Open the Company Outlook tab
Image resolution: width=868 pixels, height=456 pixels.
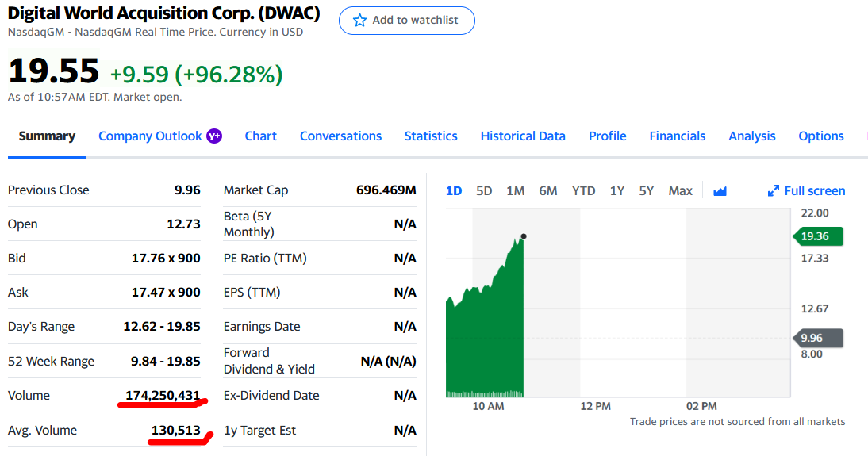point(150,136)
